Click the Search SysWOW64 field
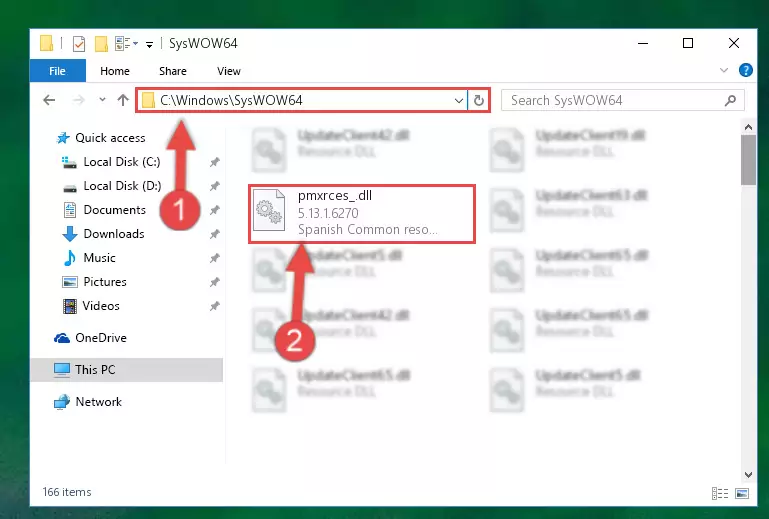This screenshot has height=519, width=769. coord(622,101)
